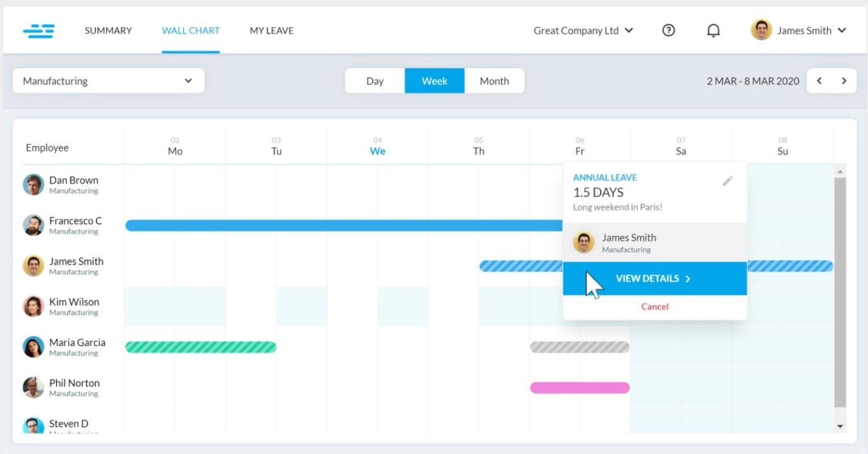The width and height of the screenshot is (868, 454).
Task: Open the Manufacturing department dropdown
Action: point(108,81)
